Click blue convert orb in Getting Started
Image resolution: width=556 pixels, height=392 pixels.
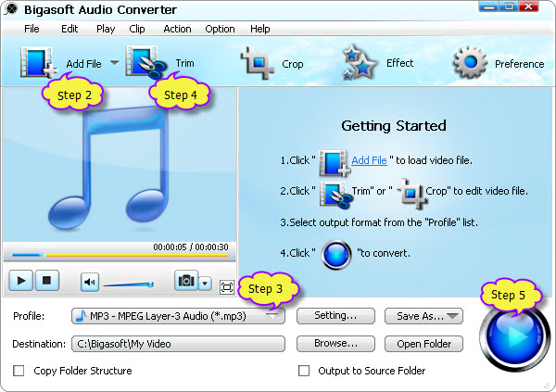[x=335, y=254]
